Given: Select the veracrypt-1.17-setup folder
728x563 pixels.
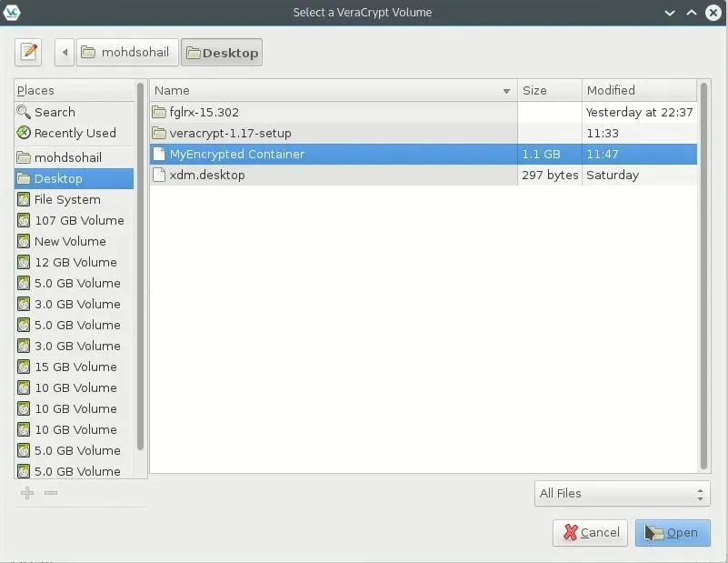Looking at the screenshot, I should [424, 133].
